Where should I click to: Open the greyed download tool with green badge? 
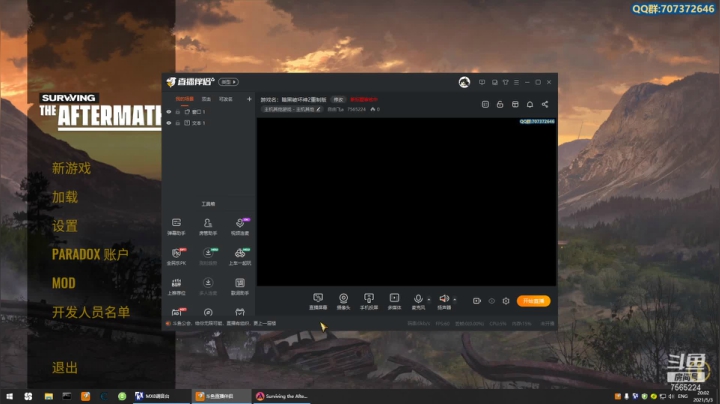[208, 257]
